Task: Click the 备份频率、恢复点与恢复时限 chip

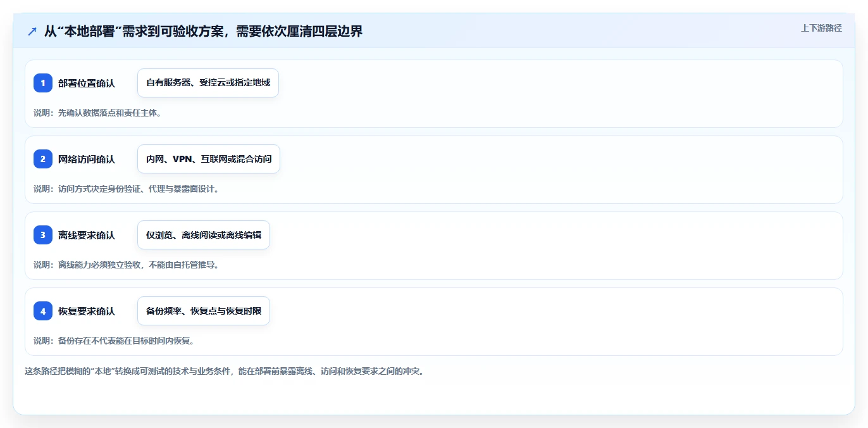Action: 204,311
